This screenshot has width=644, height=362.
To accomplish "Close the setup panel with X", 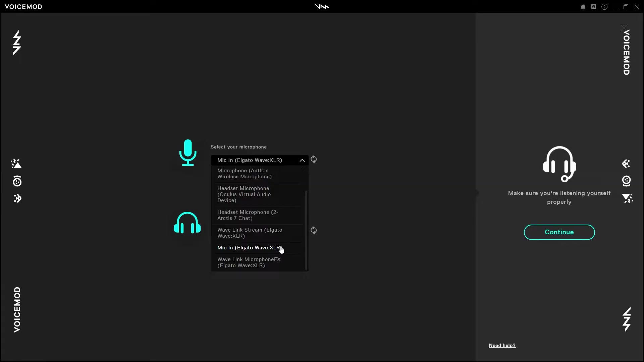I will (624, 27).
